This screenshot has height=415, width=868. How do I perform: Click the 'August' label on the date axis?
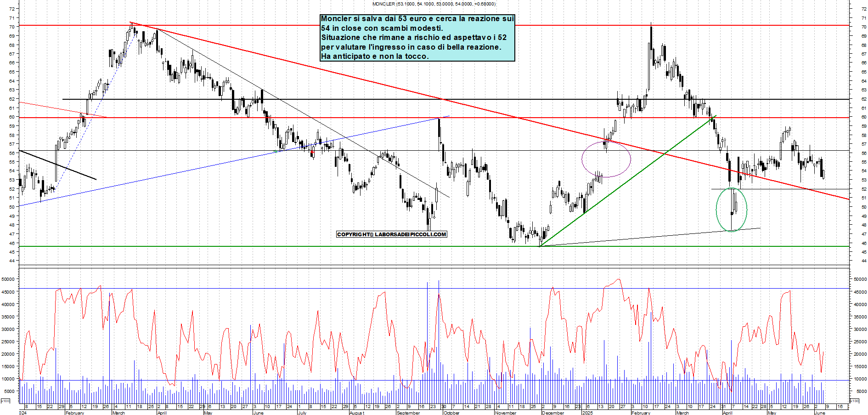[357, 413]
